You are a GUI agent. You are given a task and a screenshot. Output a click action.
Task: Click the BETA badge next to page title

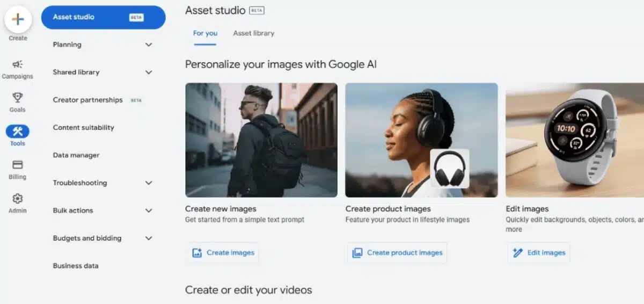[x=257, y=11]
